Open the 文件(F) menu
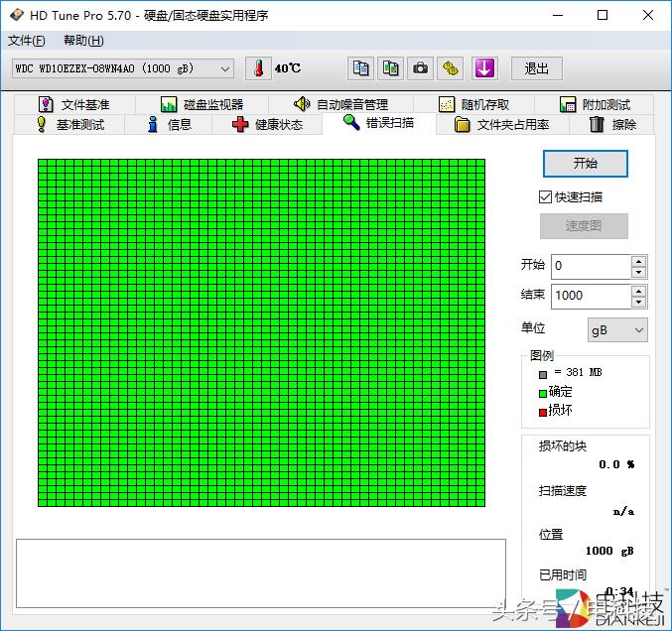 coord(27,41)
